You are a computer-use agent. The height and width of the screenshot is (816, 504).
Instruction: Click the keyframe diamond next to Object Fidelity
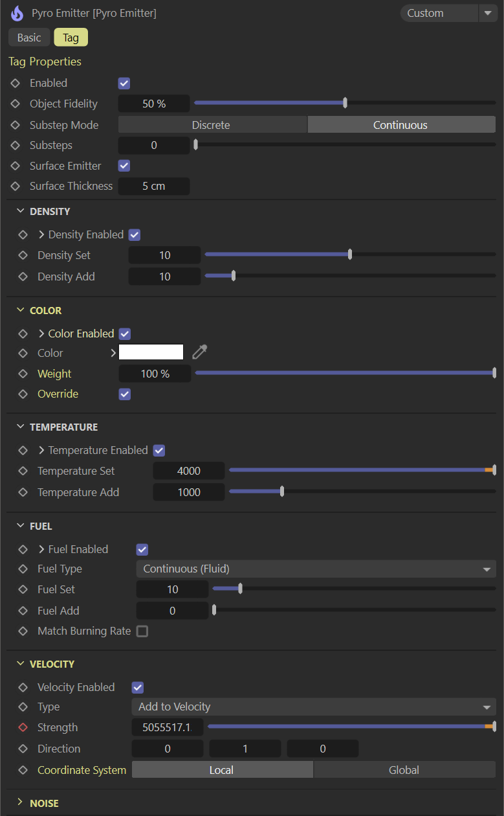click(16, 104)
